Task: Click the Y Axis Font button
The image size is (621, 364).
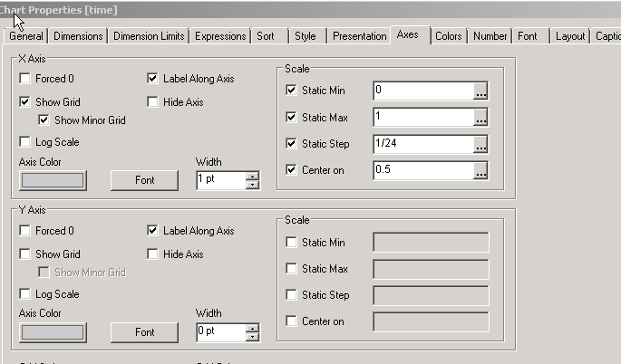Action: [x=144, y=332]
